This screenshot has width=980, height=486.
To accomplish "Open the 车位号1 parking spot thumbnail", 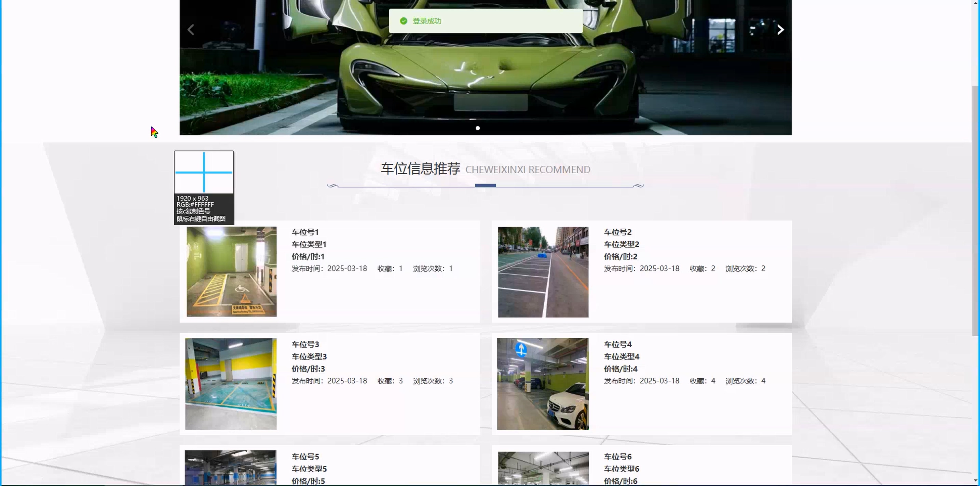I will pyautogui.click(x=231, y=271).
